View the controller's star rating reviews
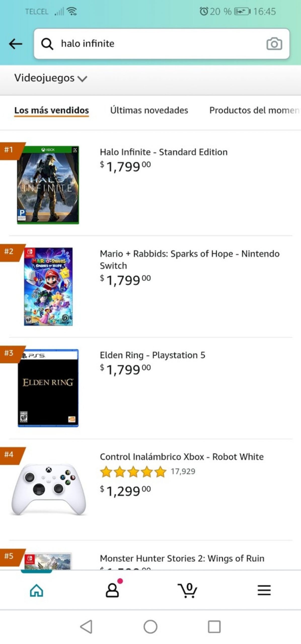The width and height of the screenshot is (301, 644). coord(147,471)
